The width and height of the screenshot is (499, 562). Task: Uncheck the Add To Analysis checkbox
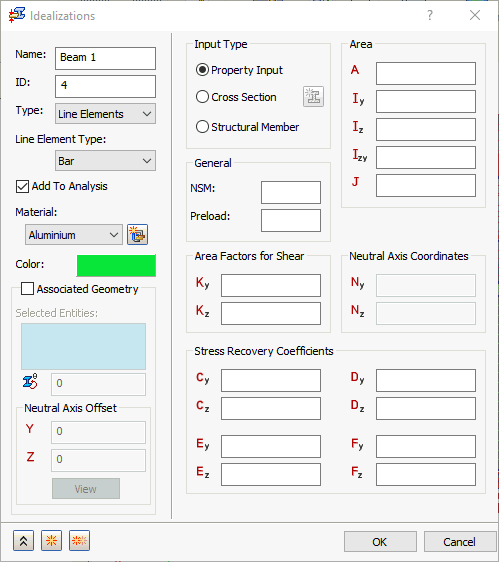[x=22, y=186]
